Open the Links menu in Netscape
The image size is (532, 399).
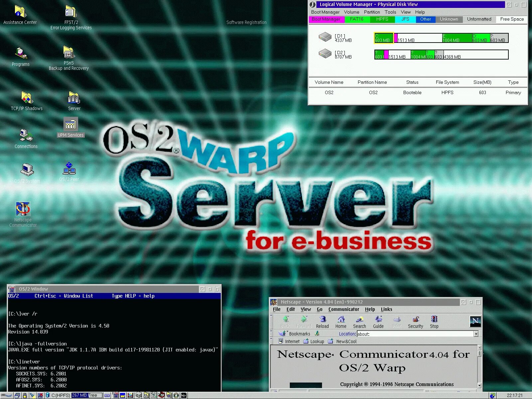pyautogui.click(x=386, y=309)
